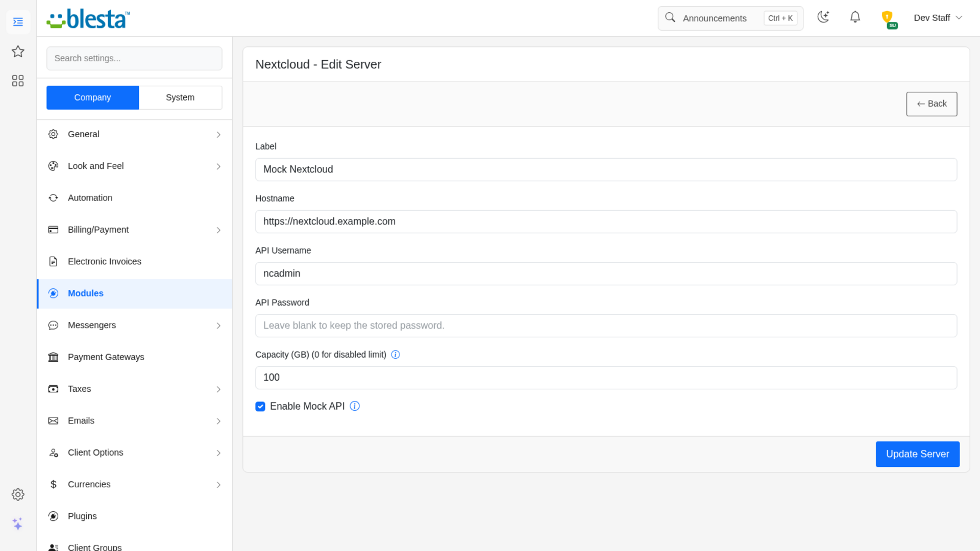The image size is (980, 551).
Task: Click the Emails envelope icon
Action: click(x=53, y=421)
